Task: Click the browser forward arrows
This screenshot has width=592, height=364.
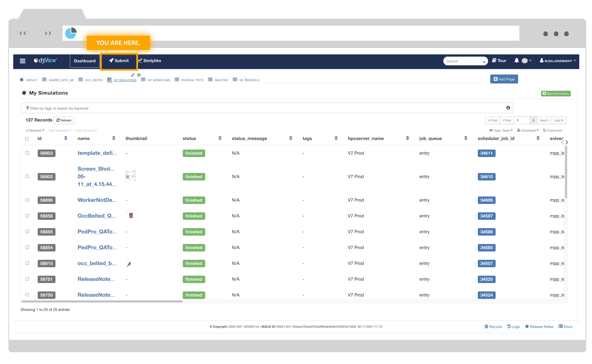Action: (48, 33)
